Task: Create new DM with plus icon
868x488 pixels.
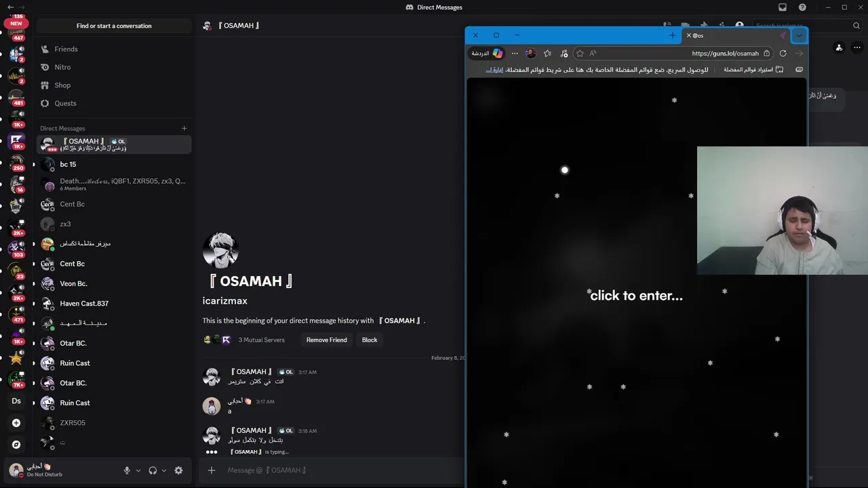Action: [x=184, y=128]
